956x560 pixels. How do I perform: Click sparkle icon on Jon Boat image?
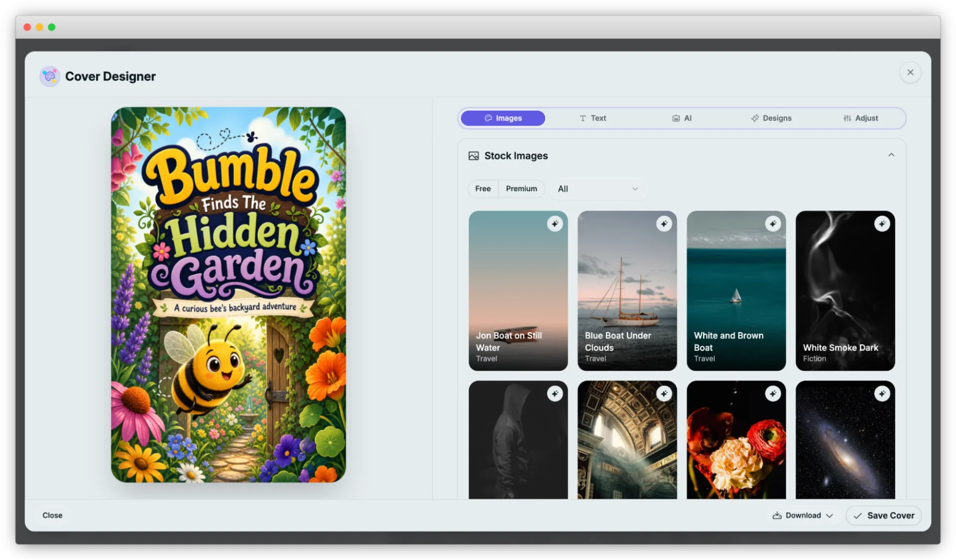point(555,224)
